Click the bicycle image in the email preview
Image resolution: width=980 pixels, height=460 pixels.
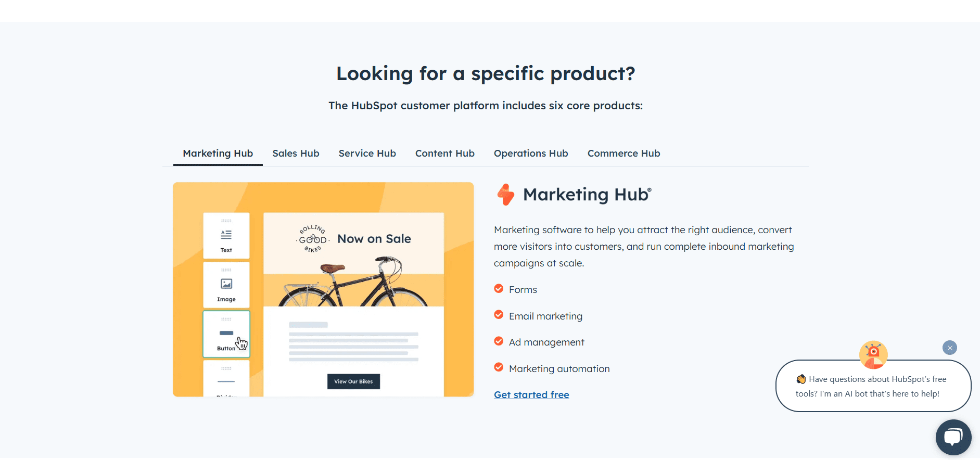(353, 282)
